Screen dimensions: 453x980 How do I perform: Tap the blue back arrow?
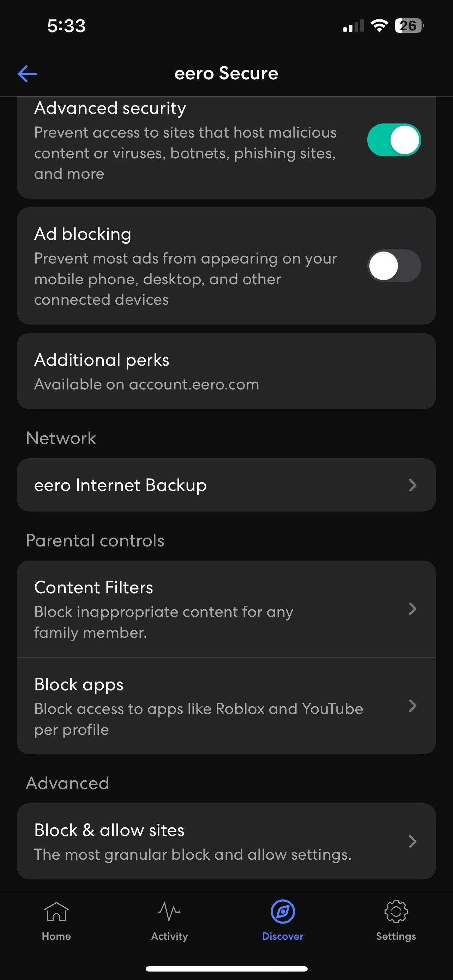28,73
